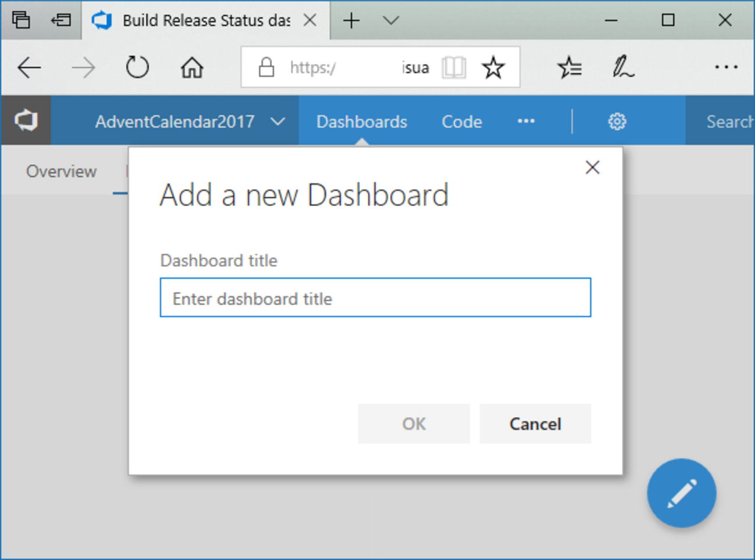
Task: Refresh the page with reload icon
Action: click(x=137, y=68)
